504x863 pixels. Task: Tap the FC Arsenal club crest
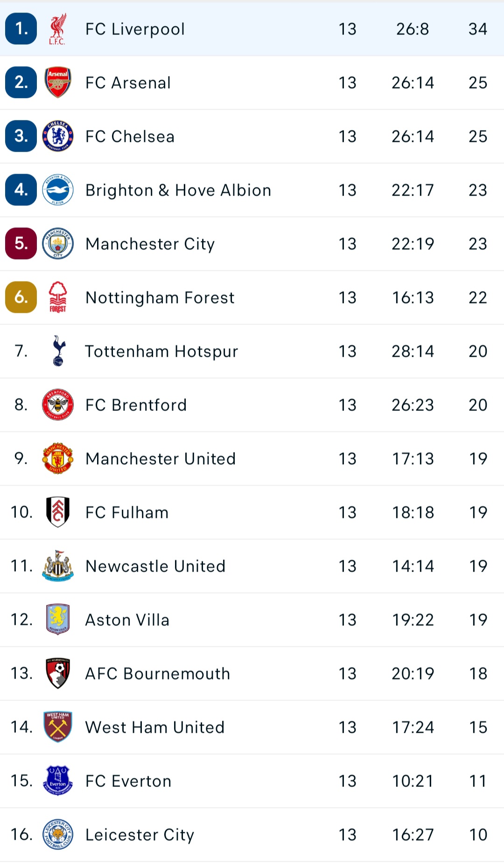(x=58, y=82)
